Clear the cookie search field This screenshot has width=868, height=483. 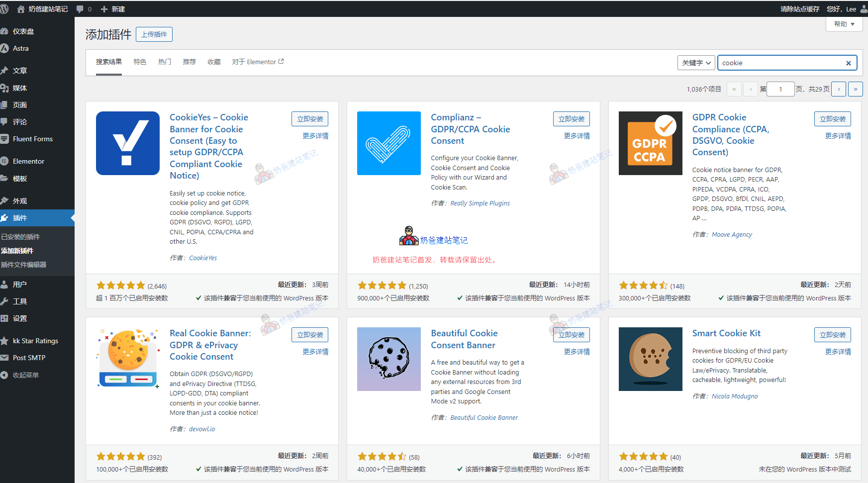(x=848, y=63)
